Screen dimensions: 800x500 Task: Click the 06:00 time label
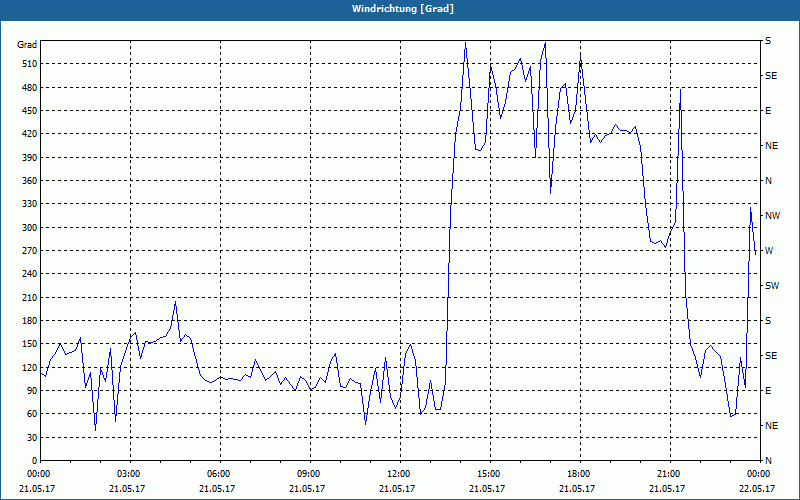click(219, 473)
